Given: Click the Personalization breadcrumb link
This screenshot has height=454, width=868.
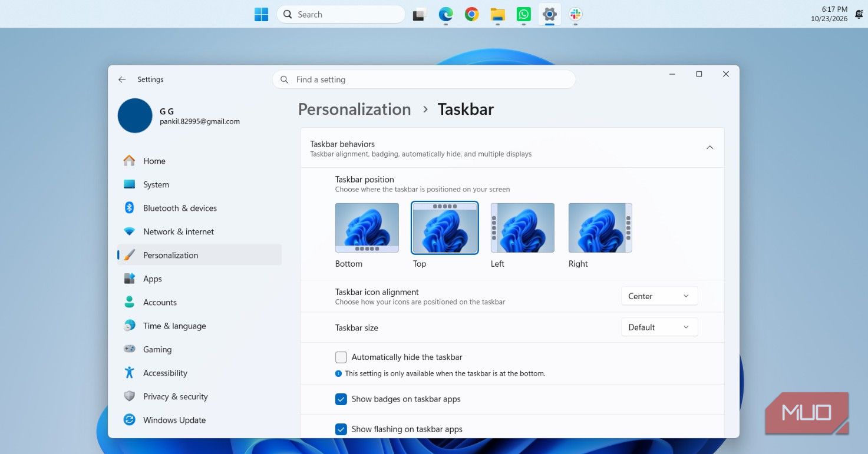Looking at the screenshot, I should click(x=355, y=109).
